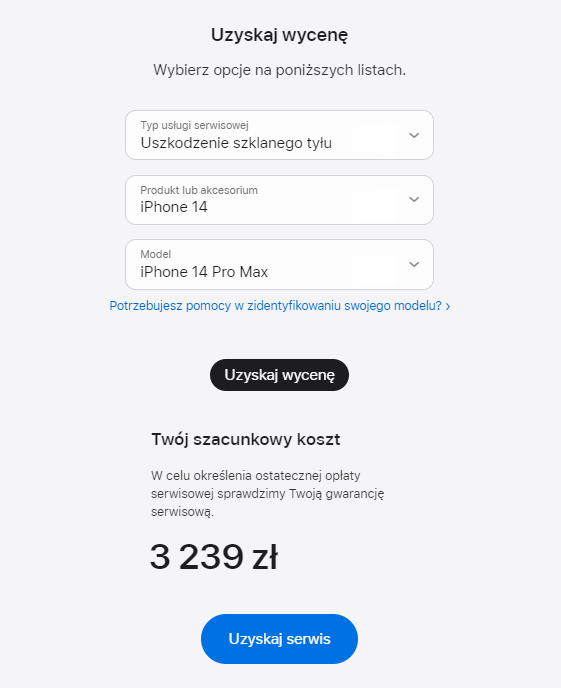Click the chevron icon in the Model field
Image resolution: width=561 pixels, height=688 pixels.
pos(414,264)
